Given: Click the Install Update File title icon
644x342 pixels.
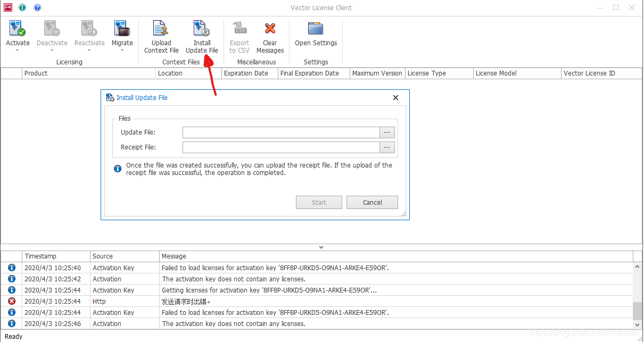Looking at the screenshot, I should (x=110, y=98).
